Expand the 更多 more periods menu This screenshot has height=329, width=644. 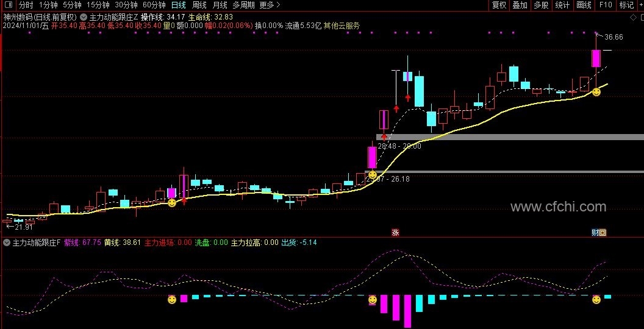(270, 5)
